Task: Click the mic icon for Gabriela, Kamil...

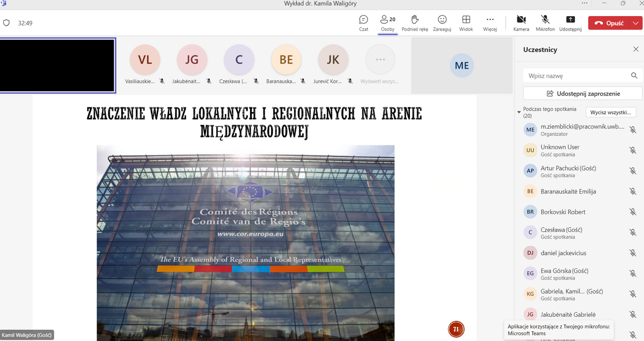Action: (633, 294)
